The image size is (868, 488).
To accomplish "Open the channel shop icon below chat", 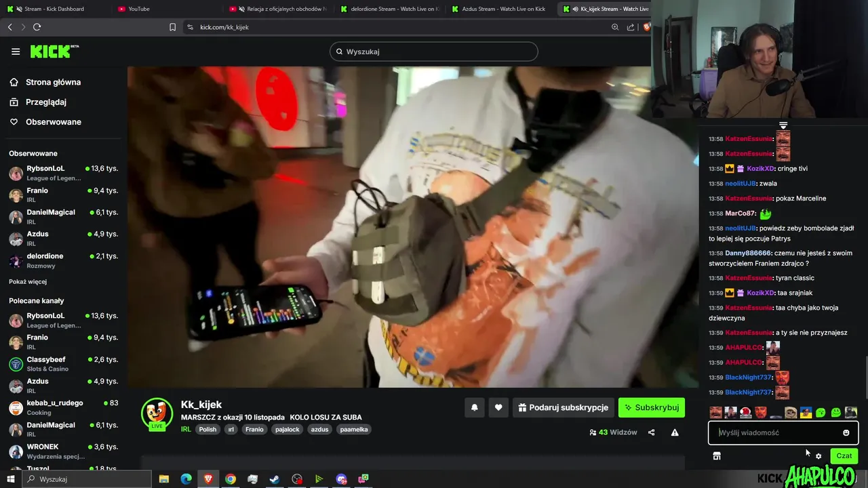I will (x=717, y=456).
